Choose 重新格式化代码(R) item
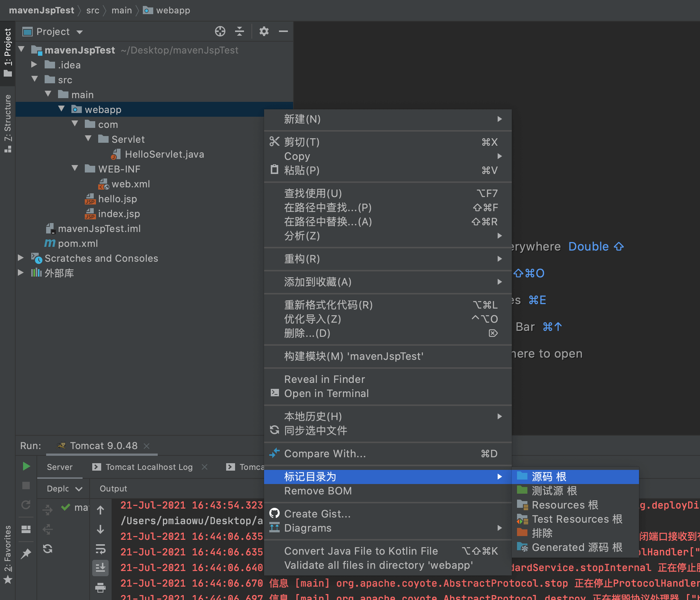The image size is (700, 600). click(x=388, y=305)
